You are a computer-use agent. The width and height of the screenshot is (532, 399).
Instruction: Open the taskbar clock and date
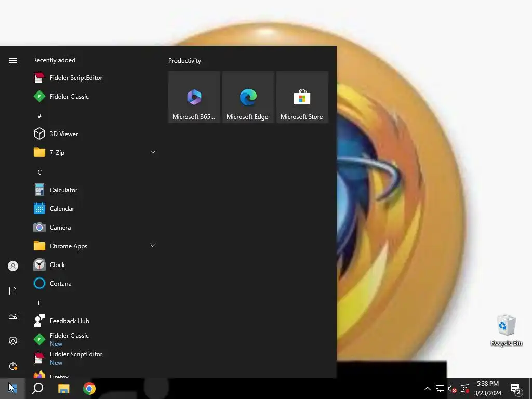pos(487,389)
